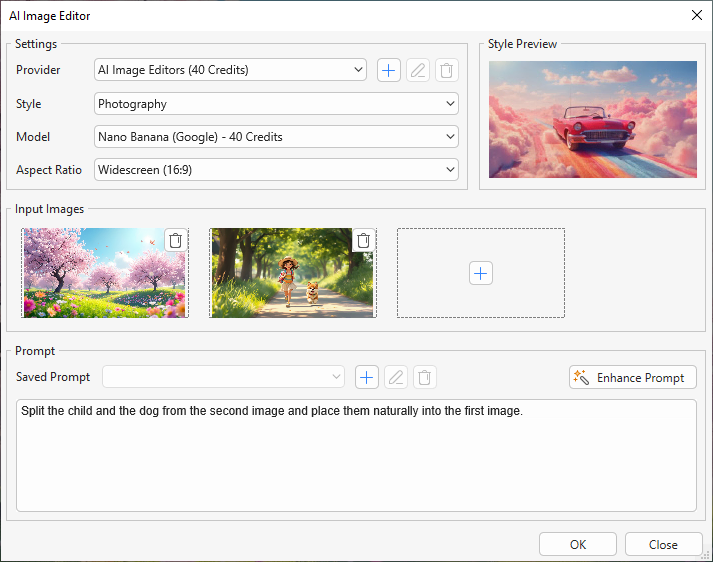
Task: Select the cherry blossom input thumbnail
Action: pos(105,273)
